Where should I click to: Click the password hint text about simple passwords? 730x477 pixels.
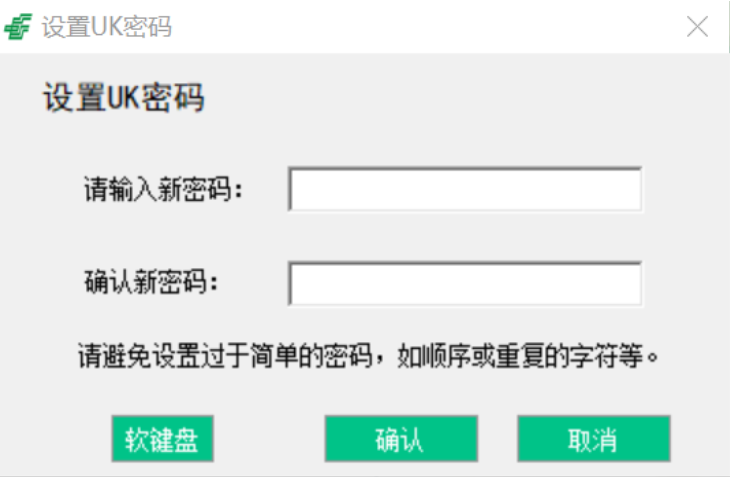tap(368, 356)
